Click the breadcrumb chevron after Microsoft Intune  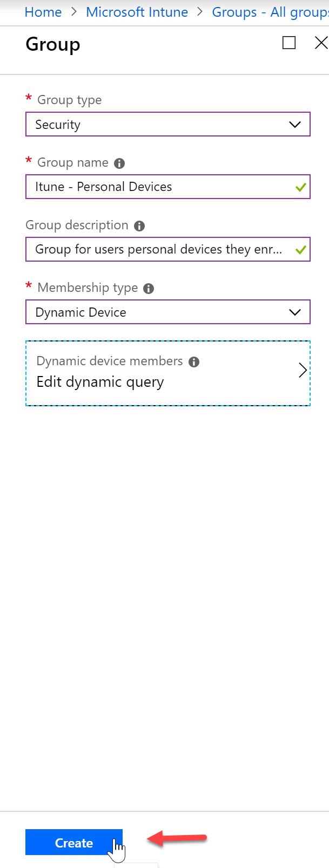[200, 12]
